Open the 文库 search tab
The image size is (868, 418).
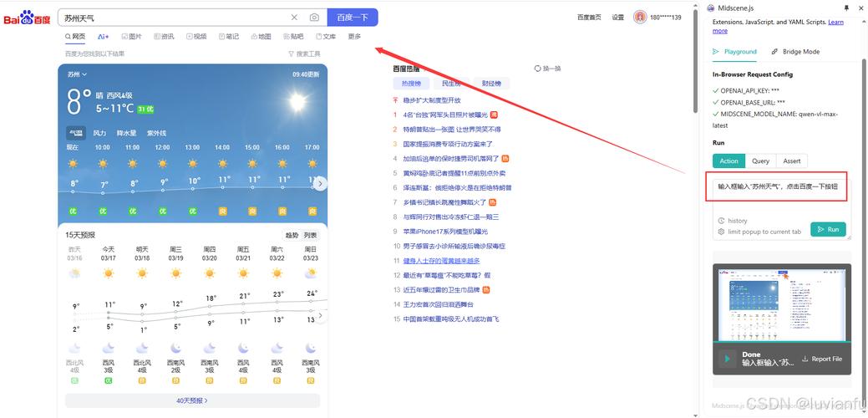coord(326,37)
